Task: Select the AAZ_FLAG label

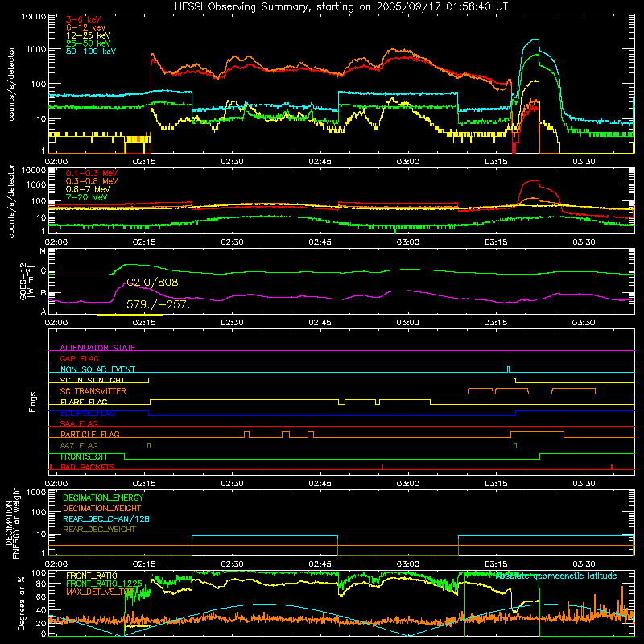Action: click(x=79, y=445)
